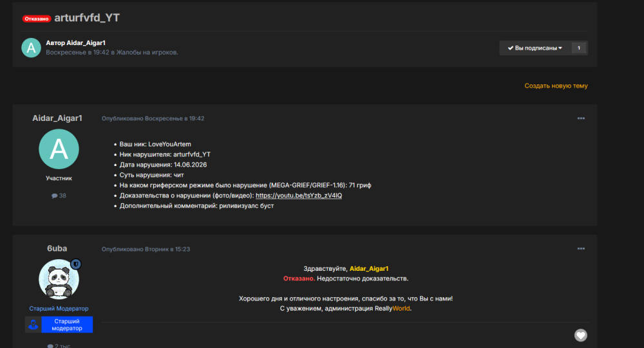This screenshot has width=644, height=348.
Task: Click the red 'Отказано' status tag in title
Action: coord(37,19)
